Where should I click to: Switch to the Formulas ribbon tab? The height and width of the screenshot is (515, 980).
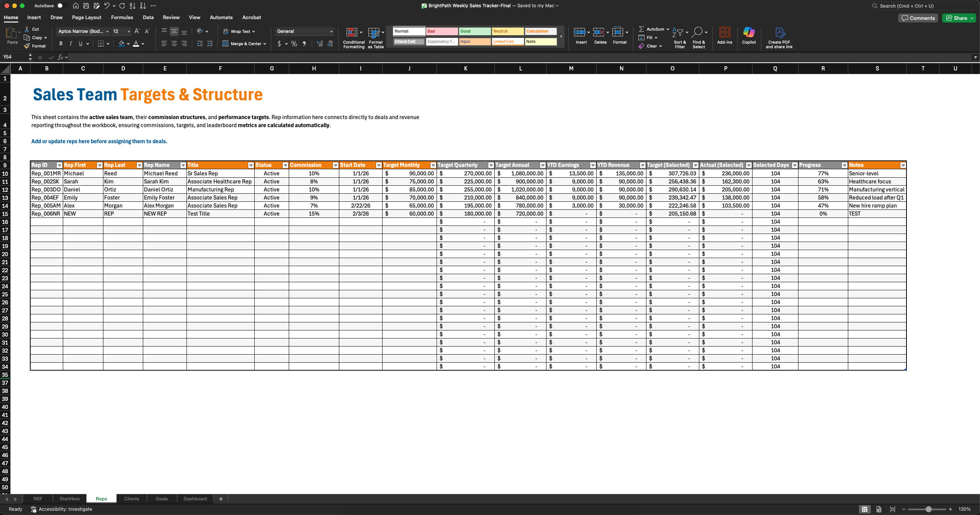(122, 18)
